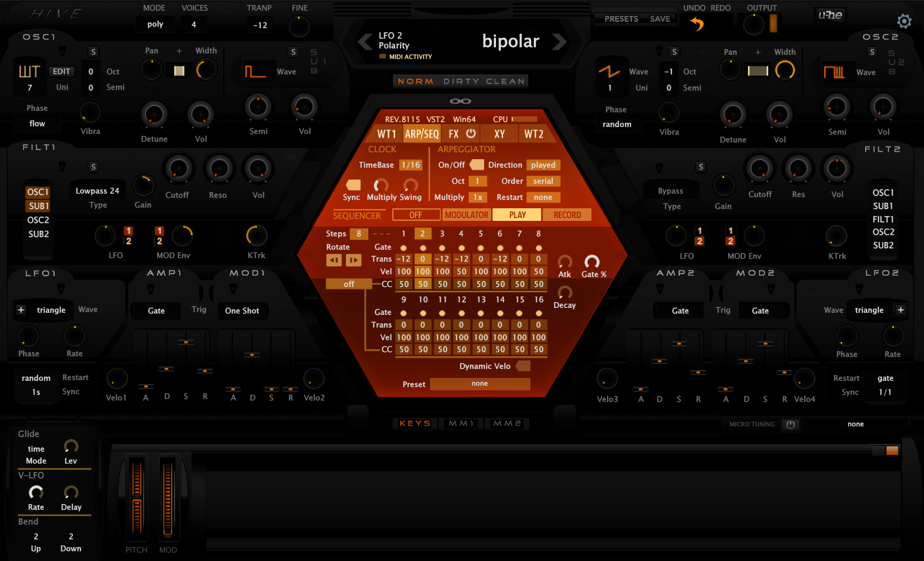
Task: Open AMP1 Gate trigger selector
Action: pyautogui.click(x=156, y=311)
